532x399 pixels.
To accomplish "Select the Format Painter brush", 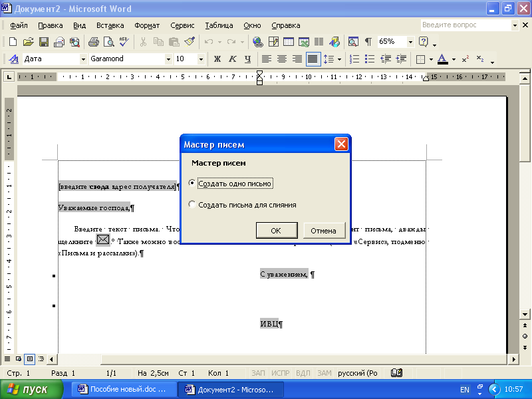I will coord(190,42).
